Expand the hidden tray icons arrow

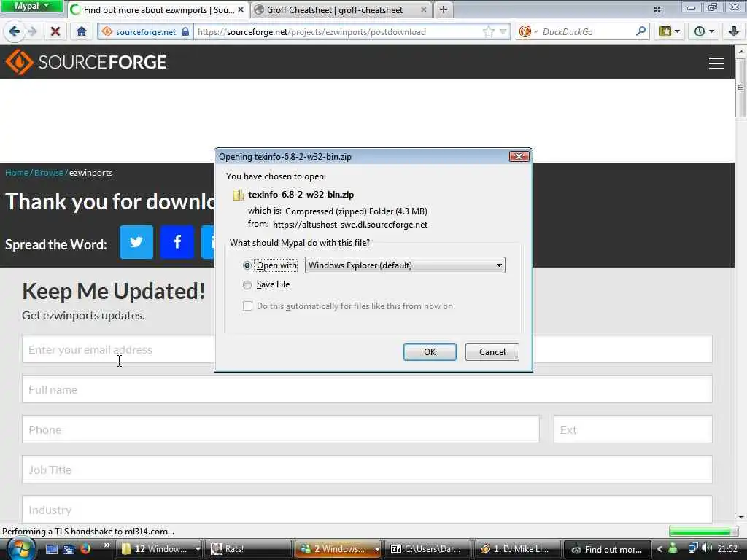tap(659, 549)
